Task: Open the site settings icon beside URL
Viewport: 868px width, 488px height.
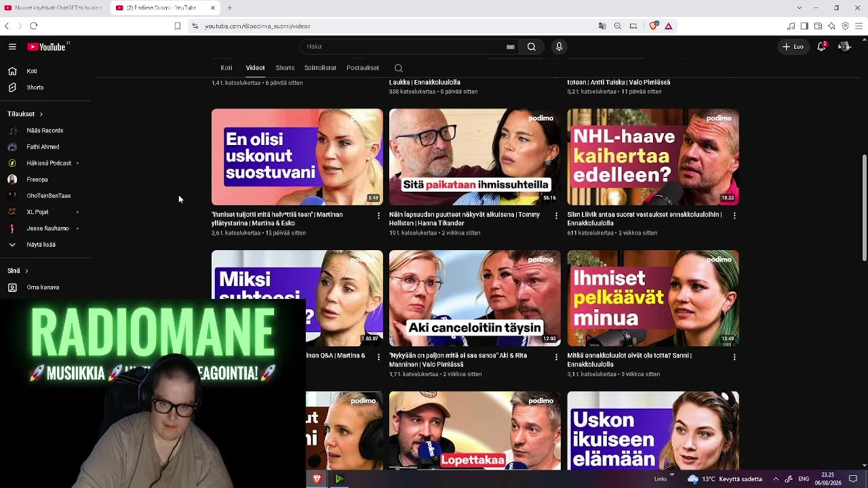Action: [x=195, y=26]
